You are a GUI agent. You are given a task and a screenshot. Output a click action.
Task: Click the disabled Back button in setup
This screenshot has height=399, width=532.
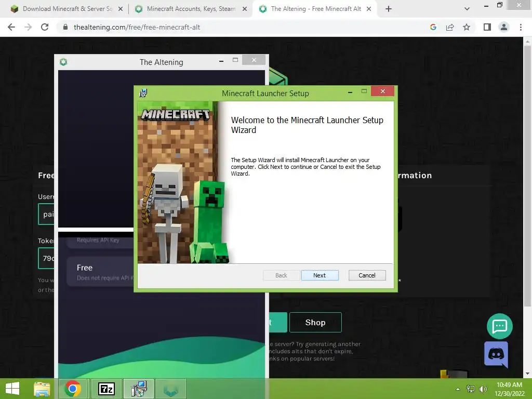coord(281,275)
